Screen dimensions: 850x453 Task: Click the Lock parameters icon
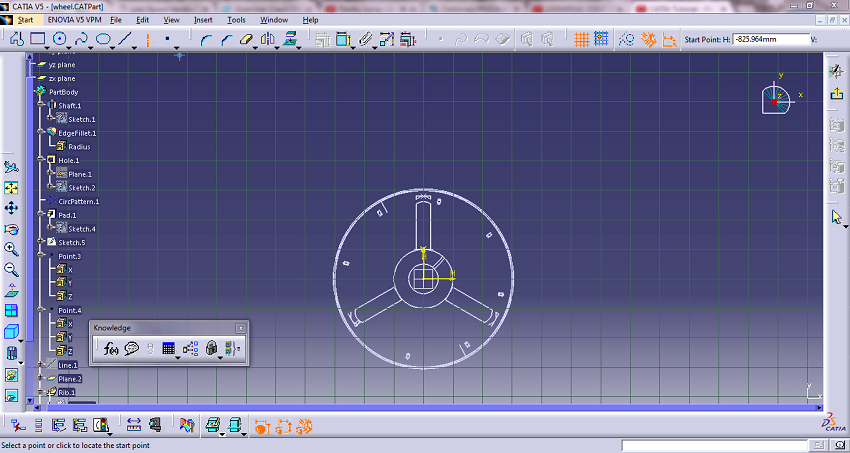pyautogui.click(x=211, y=348)
